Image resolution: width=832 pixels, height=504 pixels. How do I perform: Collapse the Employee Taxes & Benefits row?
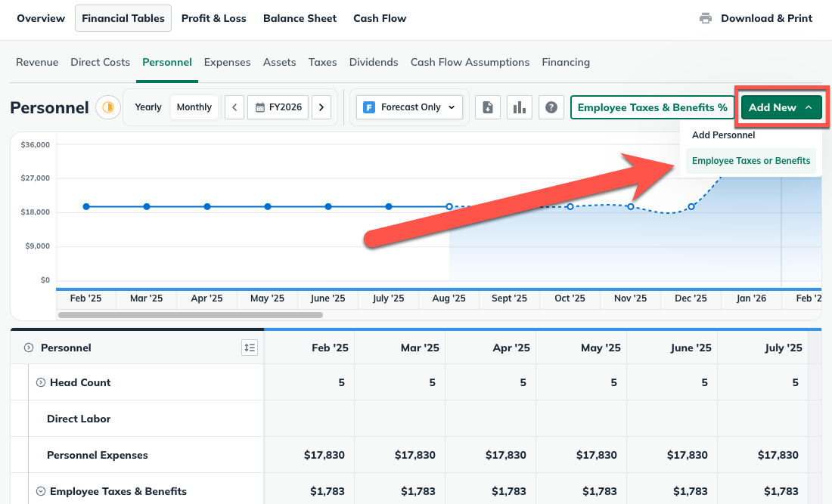pos(41,491)
